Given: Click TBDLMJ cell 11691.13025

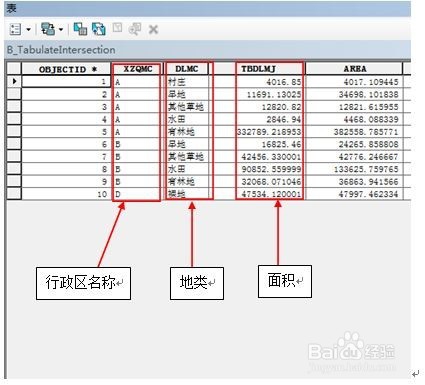Looking at the screenshot, I should (x=258, y=94).
